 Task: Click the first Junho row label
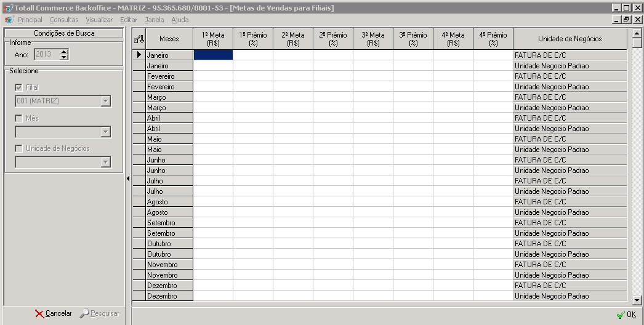pyautogui.click(x=169, y=160)
